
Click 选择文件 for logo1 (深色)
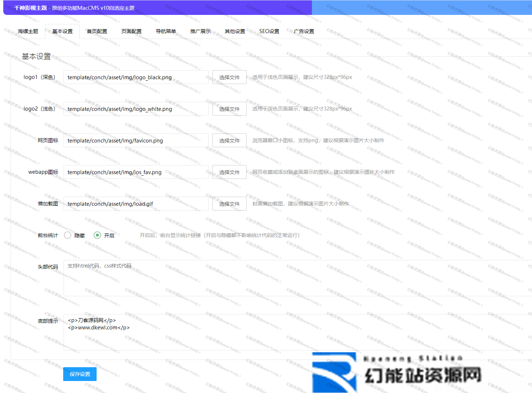(x=230, y=77)
